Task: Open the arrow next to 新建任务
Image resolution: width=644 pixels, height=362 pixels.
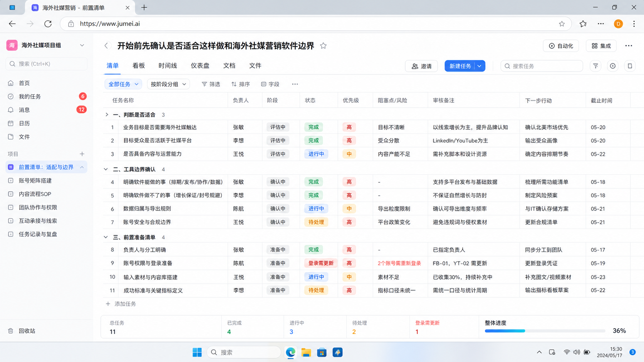Action: (480, 66)
